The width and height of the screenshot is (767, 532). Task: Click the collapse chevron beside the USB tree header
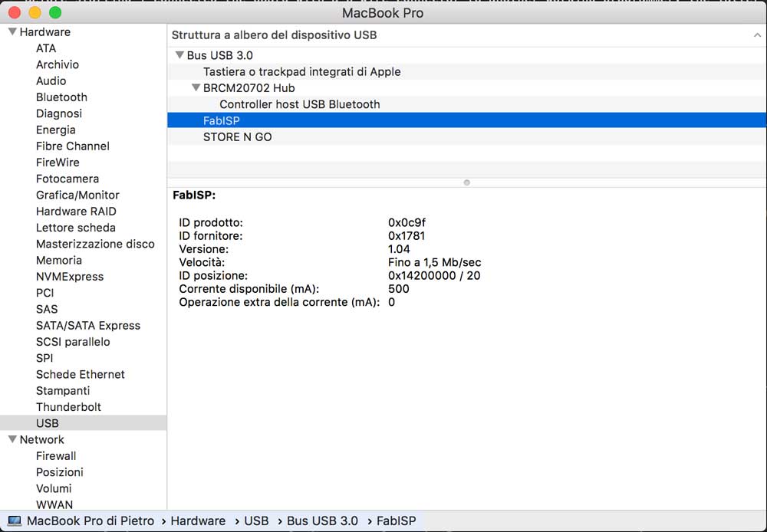coord(757,35)
